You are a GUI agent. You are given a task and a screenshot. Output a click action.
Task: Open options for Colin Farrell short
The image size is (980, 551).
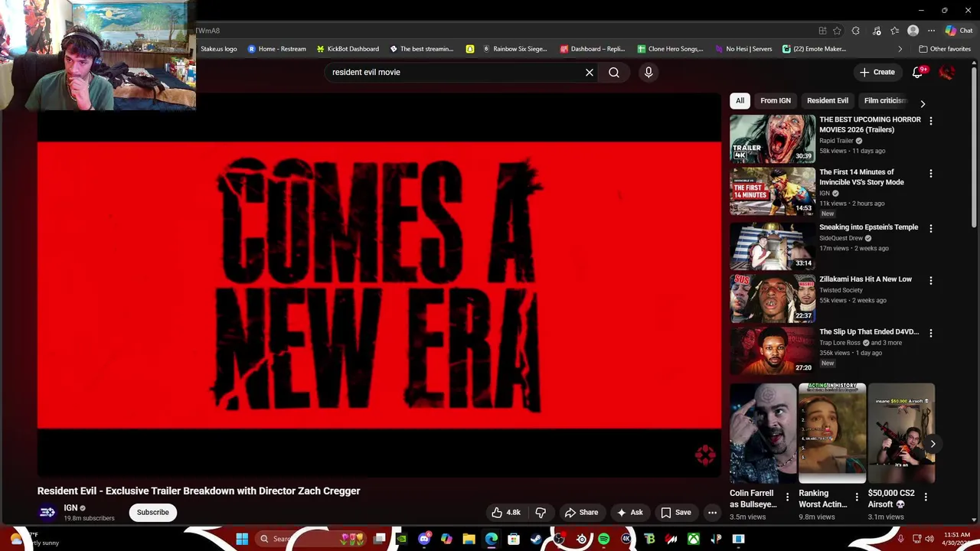788,497
